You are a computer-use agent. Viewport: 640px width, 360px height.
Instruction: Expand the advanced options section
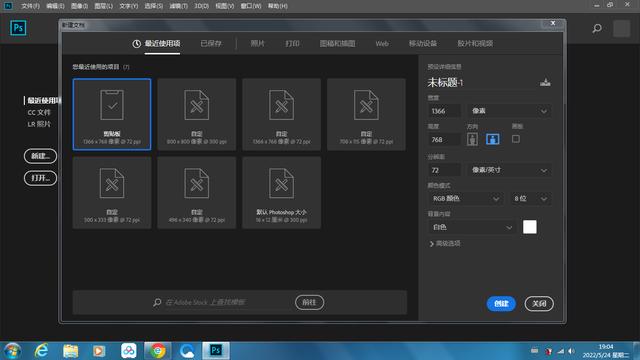click(445, 244)
